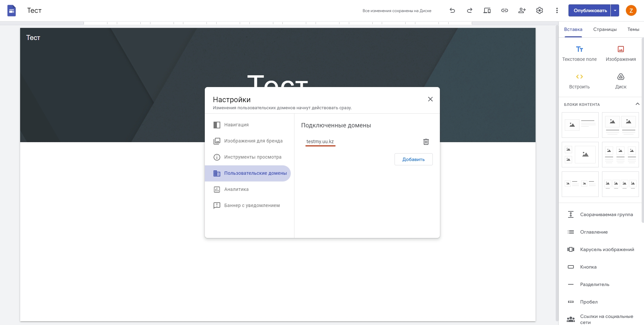Open the device preview icon
Image resolution: width=644 pixels, height=325 pixels.
pos(487,10)
